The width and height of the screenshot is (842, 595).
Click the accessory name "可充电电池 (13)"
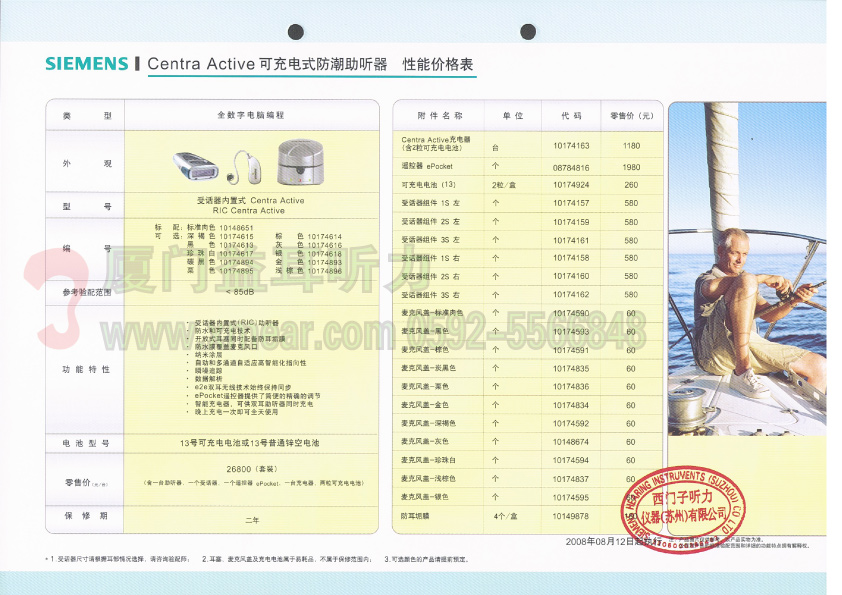coord(429,185)
